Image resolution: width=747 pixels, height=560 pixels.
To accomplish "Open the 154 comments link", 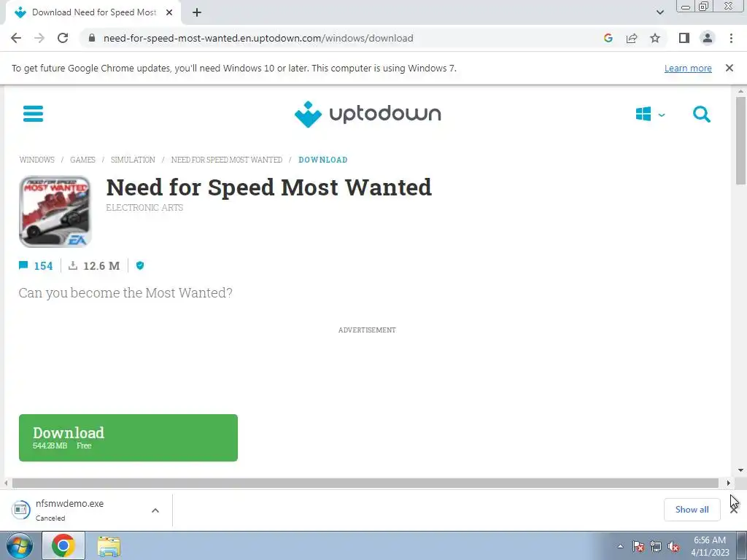I will pyautogui.click(x=36, y=265).
